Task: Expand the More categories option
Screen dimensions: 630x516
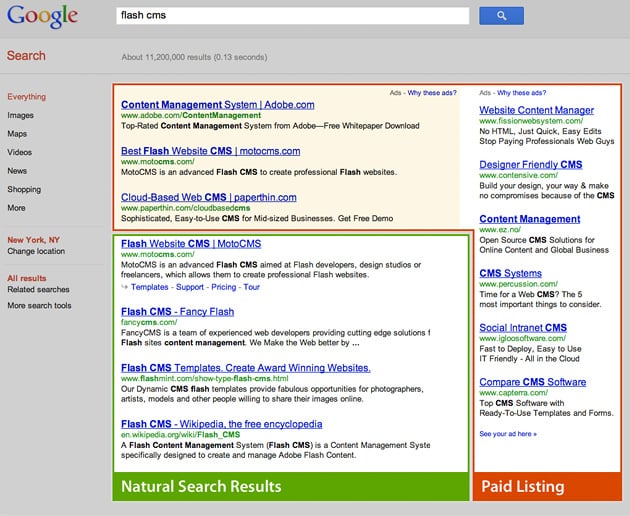Action: click(x=17, y=208)
